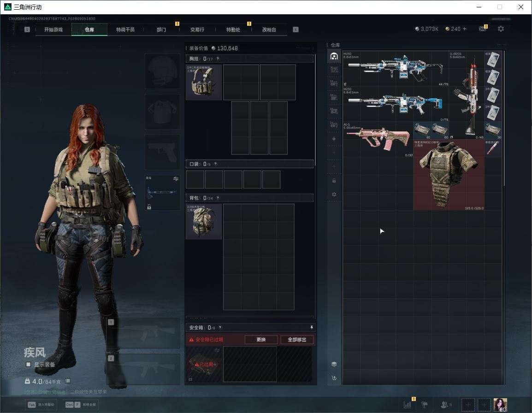Select the pink syringe item
Image resolution: width=532 pixels, height=413 pixels.
pos(493,148)
